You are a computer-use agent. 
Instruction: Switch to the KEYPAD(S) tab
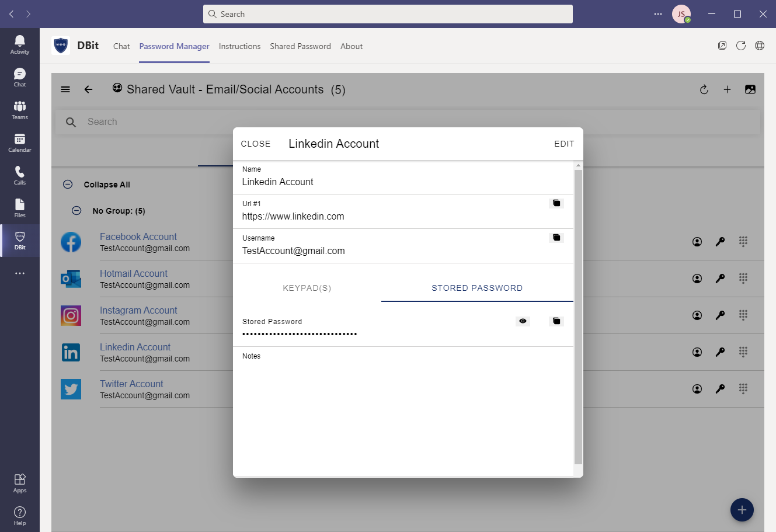click(x=307, y=288)
